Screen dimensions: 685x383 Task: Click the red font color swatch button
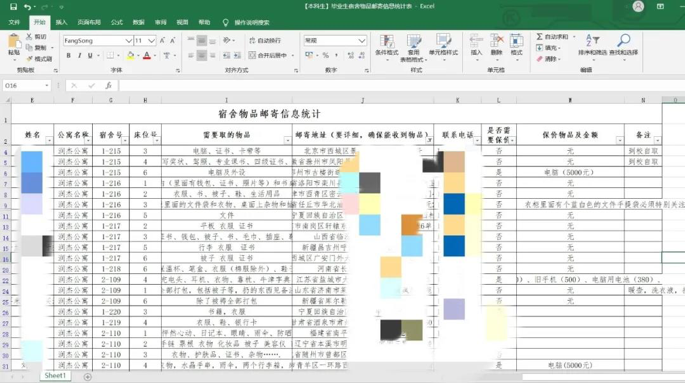point(147,55)
